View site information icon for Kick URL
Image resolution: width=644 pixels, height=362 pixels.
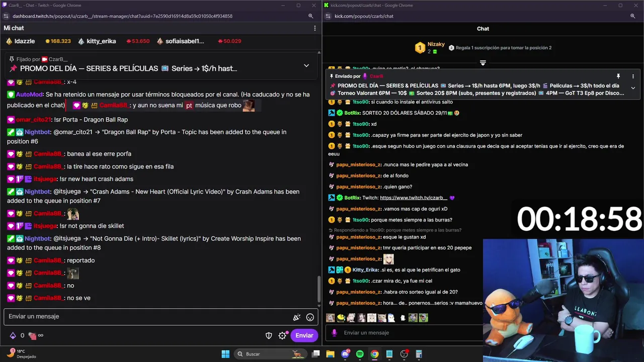(x=328, y=16)
